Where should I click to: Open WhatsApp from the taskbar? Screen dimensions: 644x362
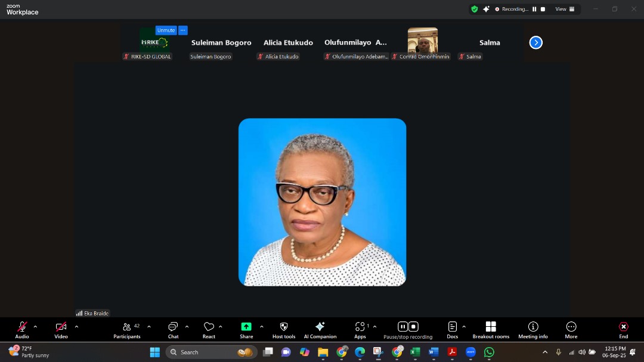click(489, 352)
